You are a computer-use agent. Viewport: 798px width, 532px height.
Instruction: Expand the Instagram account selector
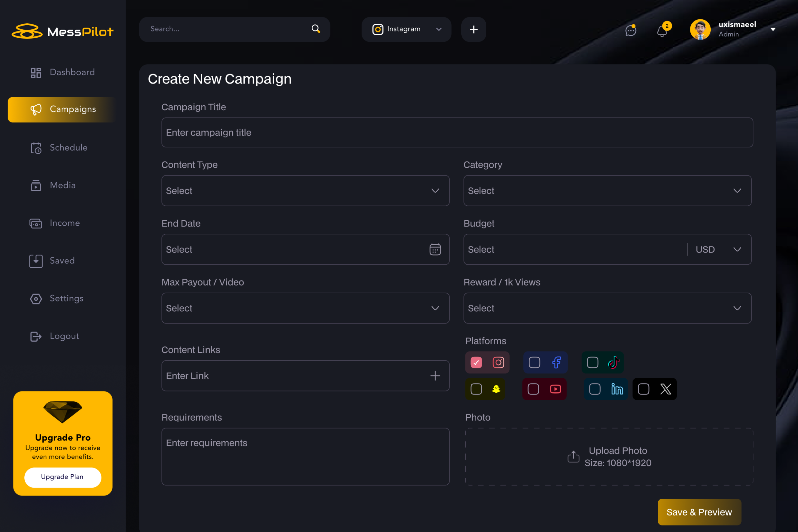[406, 30]
